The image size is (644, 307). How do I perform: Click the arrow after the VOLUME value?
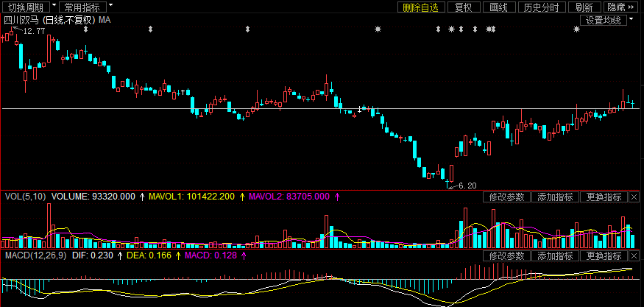tap(142, 197)
